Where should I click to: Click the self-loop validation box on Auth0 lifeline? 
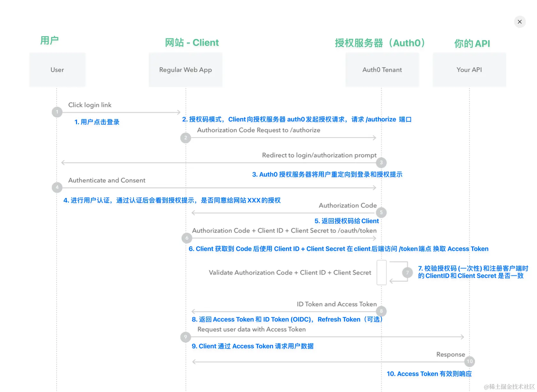point(382,273)
